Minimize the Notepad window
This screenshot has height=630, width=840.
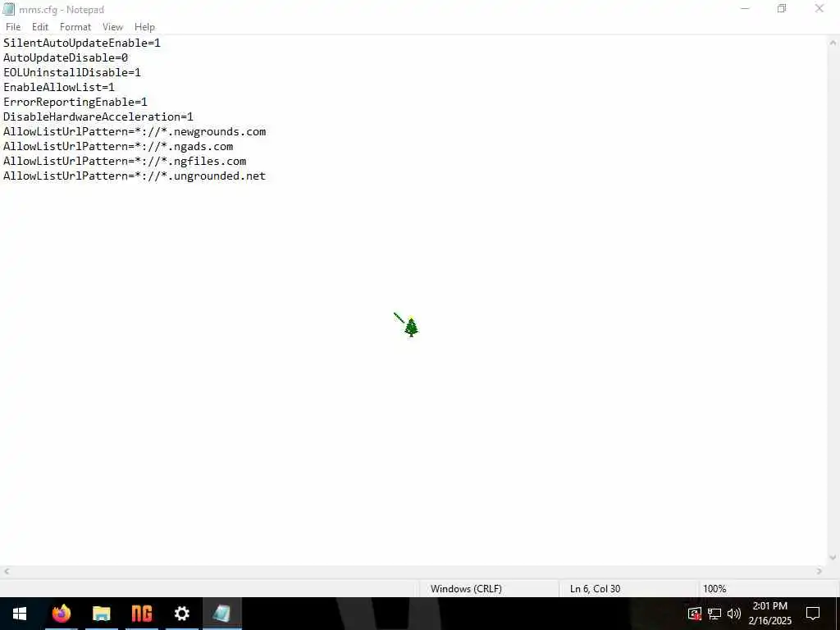[x=745, y=8]
